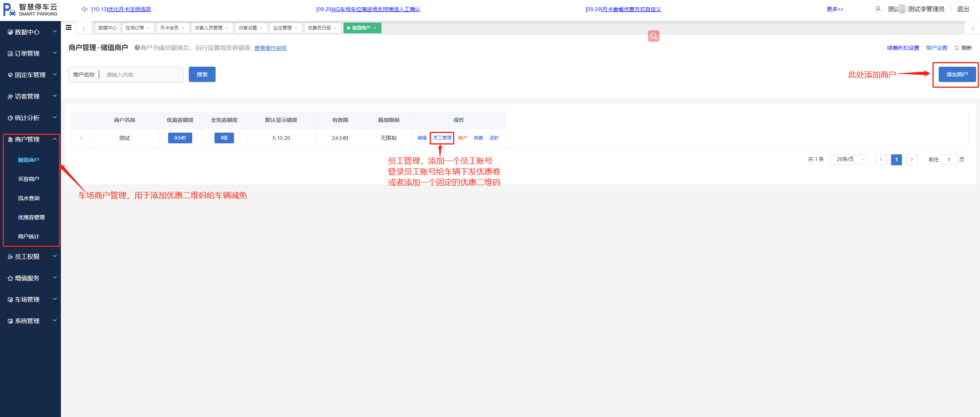Screen dimensions: 980x417
Task: Open the 4G车场 announcement link
Action: pos(368,9)
